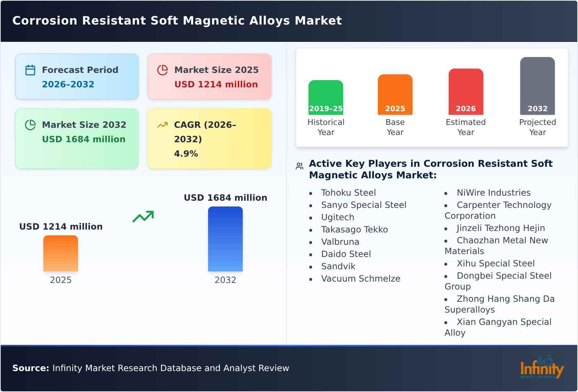Select the red 2026 Estimated Year bar
Image resolution: width=578 pixels, height=392 pixels.
pos(466,92)
